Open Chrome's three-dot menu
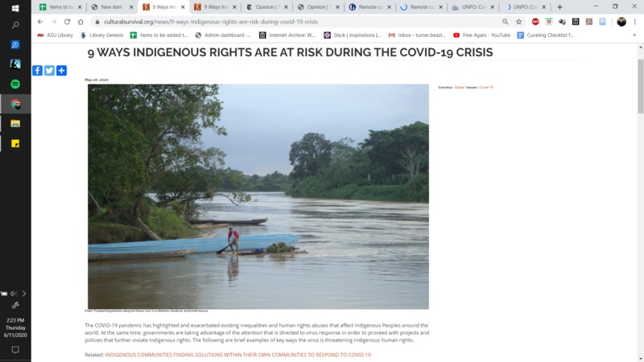The width and height of the screenshot is (644, 362). [x=635, y=22]
